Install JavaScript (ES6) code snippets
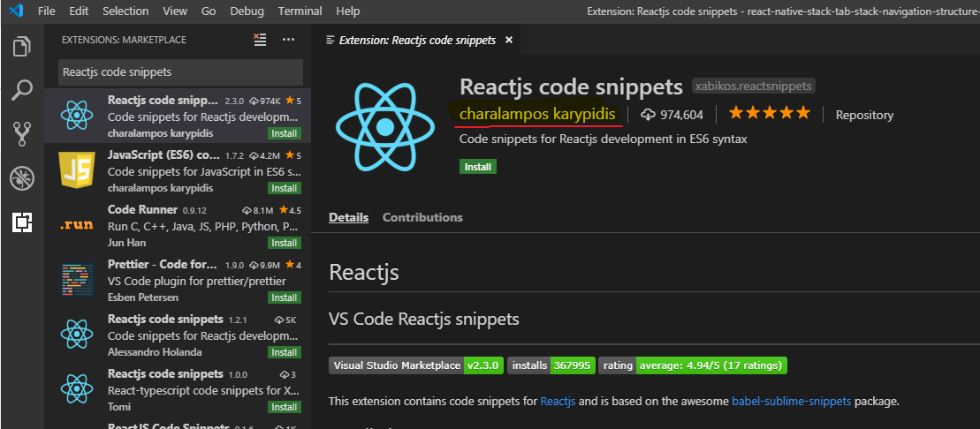Viewport: 980px width, 429px height. [x=285, y=188]
